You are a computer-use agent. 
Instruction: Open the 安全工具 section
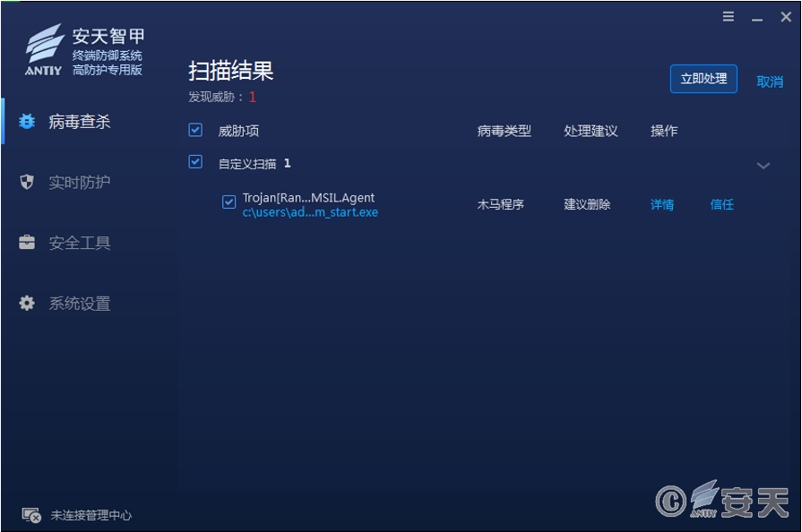tap(79, 242)
